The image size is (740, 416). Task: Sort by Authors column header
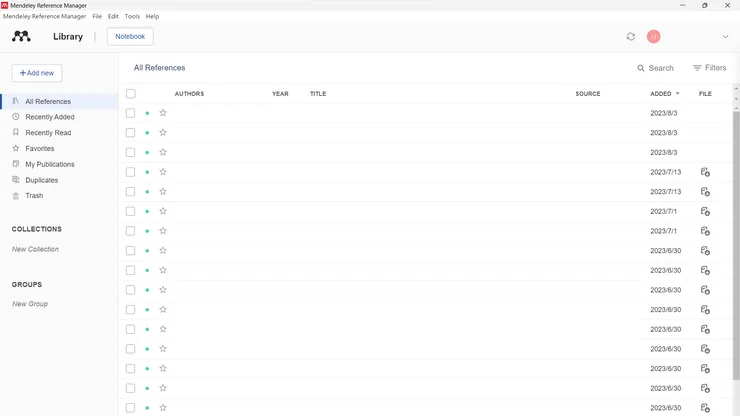tap(189, 93)
